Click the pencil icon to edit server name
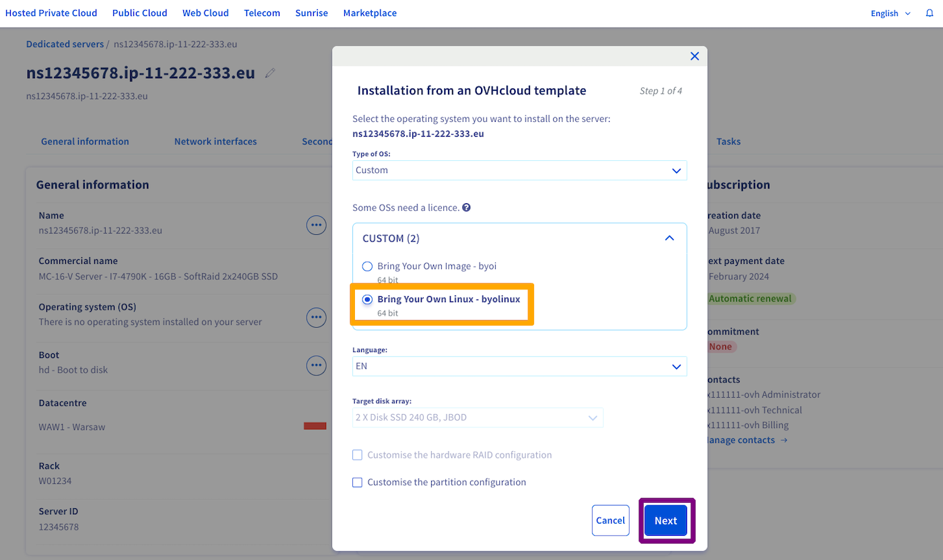 270,73
